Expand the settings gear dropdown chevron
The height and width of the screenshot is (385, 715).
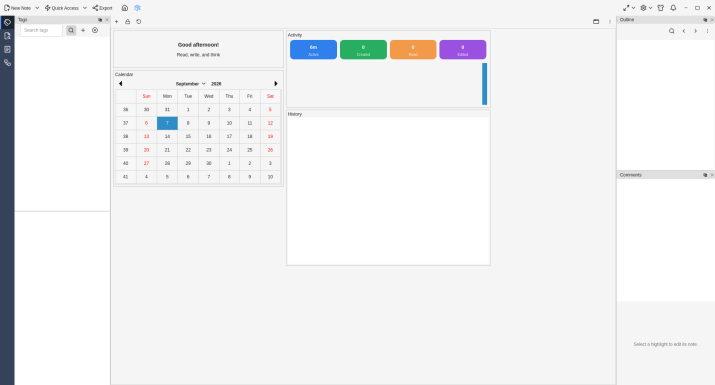click(x=650, y=8)
